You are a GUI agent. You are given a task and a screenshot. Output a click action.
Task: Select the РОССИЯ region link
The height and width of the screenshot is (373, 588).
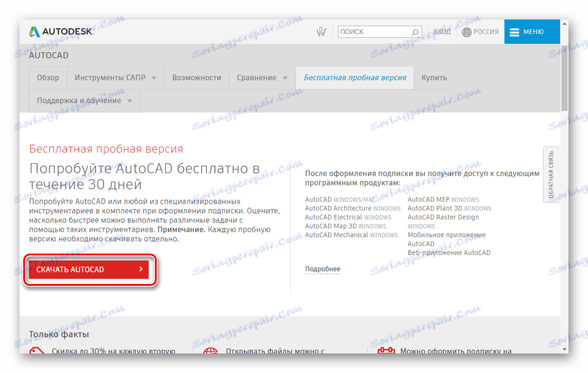(x=486, y=32)
